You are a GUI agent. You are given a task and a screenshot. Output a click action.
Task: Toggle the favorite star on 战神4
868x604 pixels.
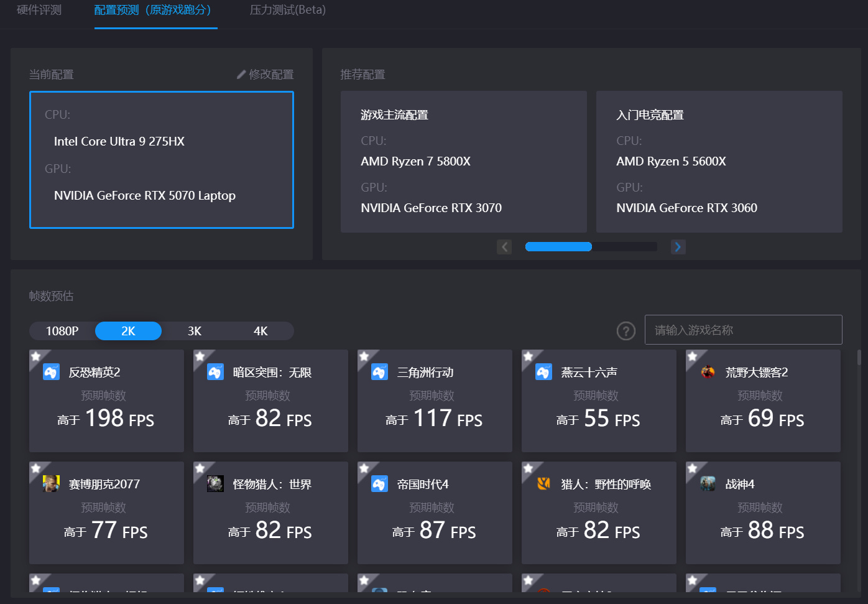(x=693, y=468)
